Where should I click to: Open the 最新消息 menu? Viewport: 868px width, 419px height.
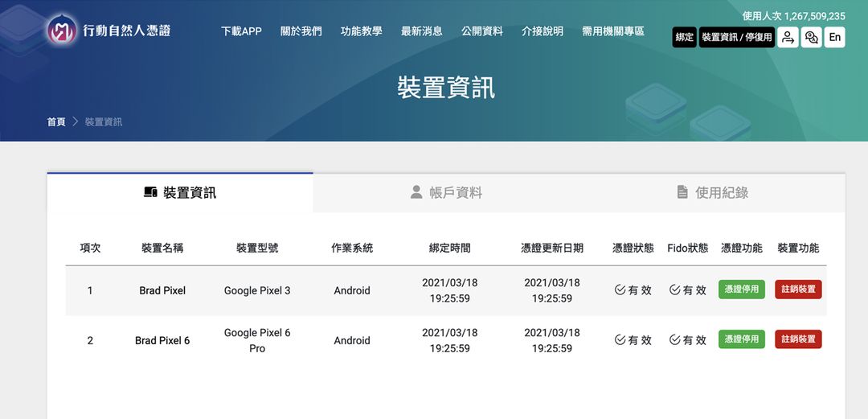pyautogui.click(x=422, y=31)
